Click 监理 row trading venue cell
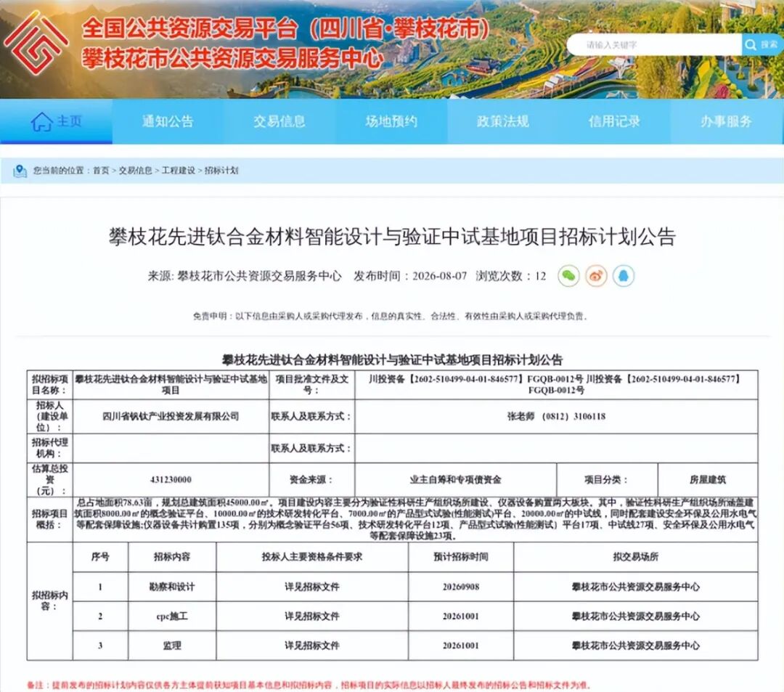Viewport: 784px width, 692px height. 635,646
